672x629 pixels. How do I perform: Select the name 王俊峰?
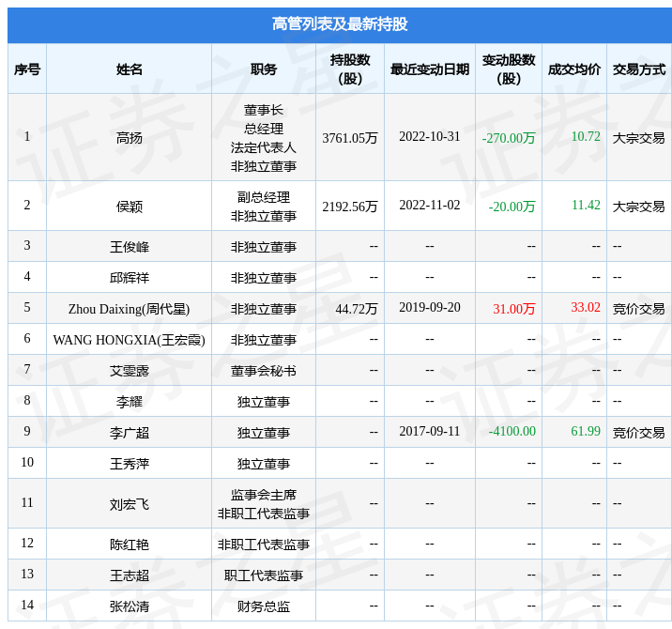click(x=129, y=247)
